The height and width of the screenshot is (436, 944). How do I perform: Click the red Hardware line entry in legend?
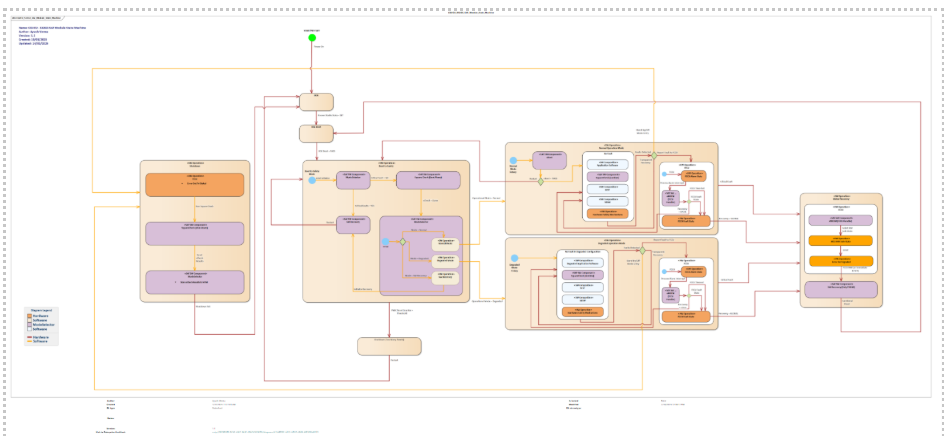37,337
